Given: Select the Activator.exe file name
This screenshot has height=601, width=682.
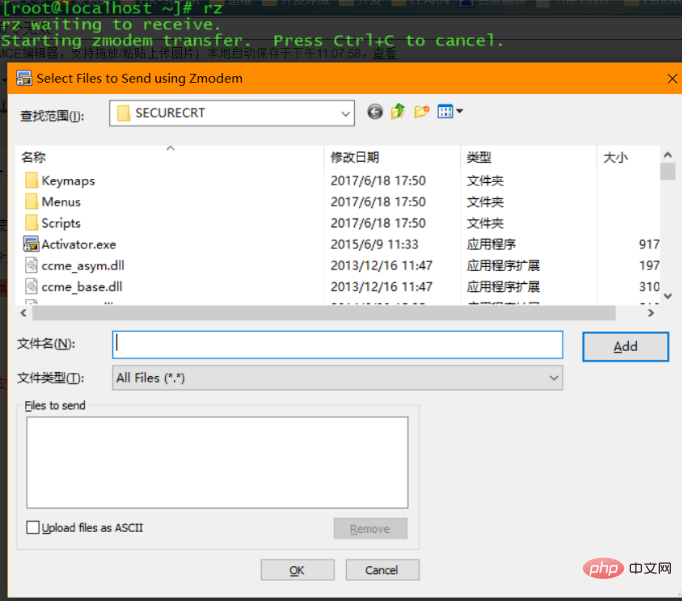Looking at the screenshot, I should pos(79,244).
